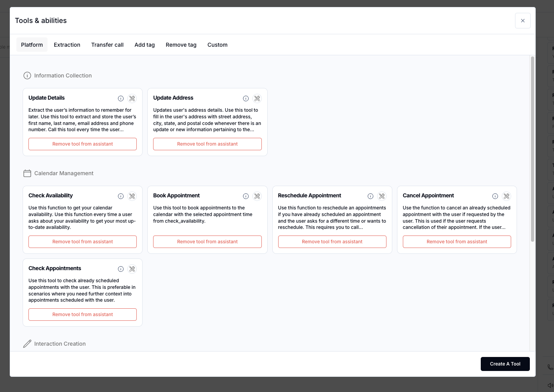
Task: Select the Custom tab
Action: coord(217,44)
